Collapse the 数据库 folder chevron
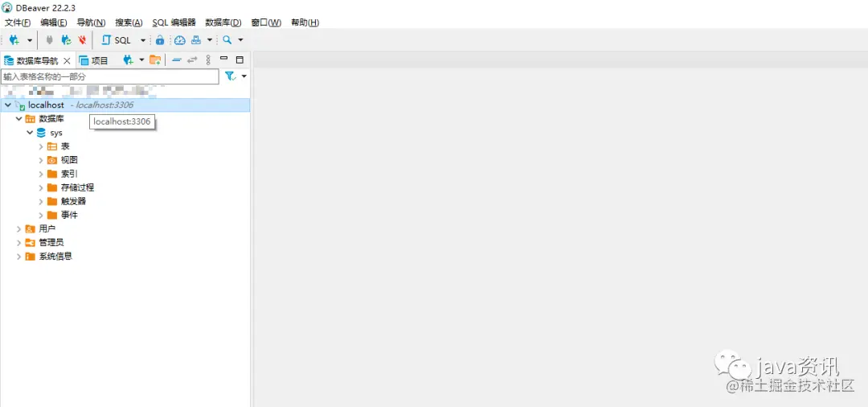The width and height of the screenshot is (868, 407). (x=18, y=118)
